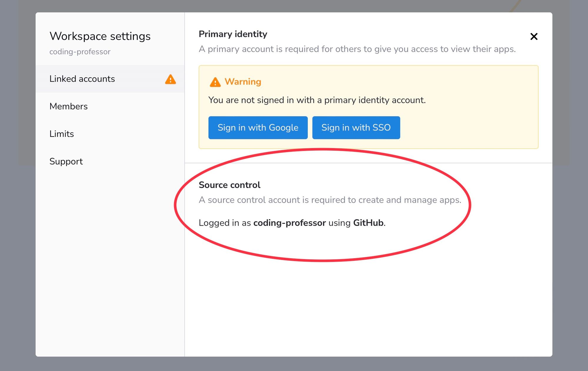Click the Workspace settings title

(100, 36)
